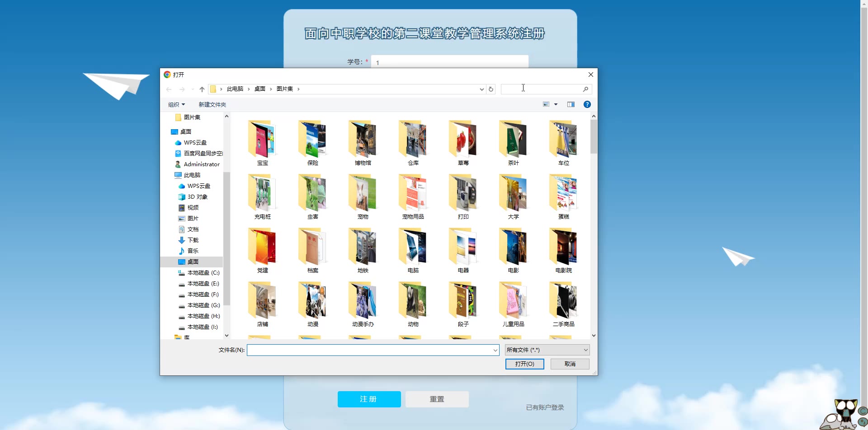Go up one folder level
Screen dimensions: 868x430
tap(202, 89)
